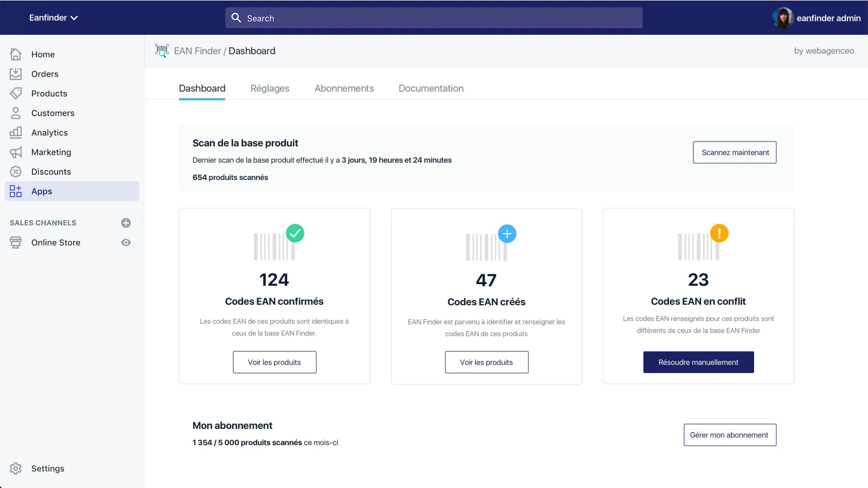Add a sales channel with plus icon

point(126,223)
